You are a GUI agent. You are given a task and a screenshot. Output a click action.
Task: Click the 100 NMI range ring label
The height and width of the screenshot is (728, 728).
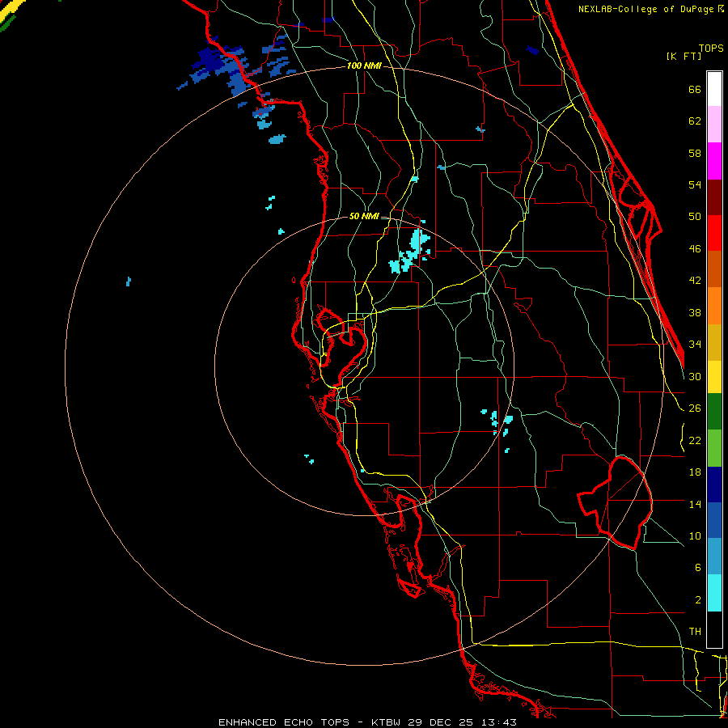coord(364,66)
